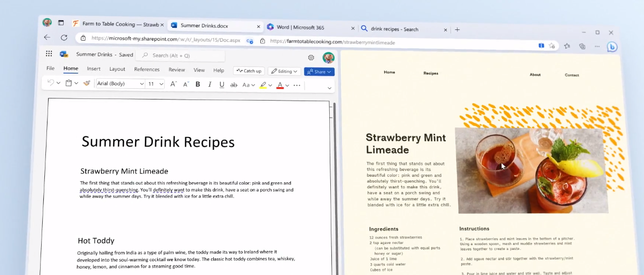This screenshot has height=275, width=644.
Task: Open the Bing chat sidebar button
Action: [x=612, y=47]
